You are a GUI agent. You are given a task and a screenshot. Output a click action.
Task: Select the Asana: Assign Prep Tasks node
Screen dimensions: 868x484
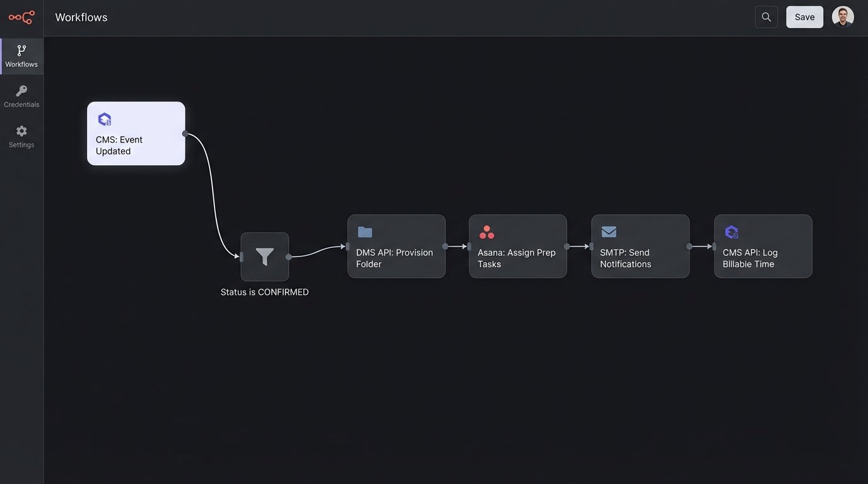(x=517, y=246)
